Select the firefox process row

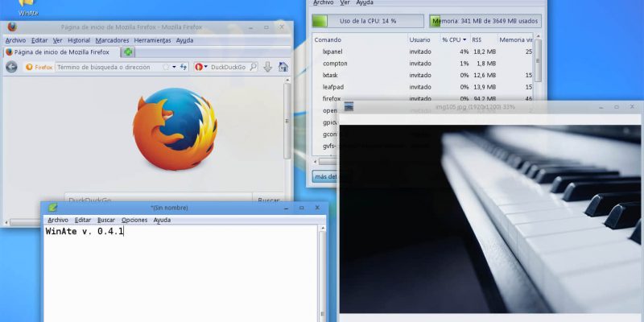coord(423,98)
